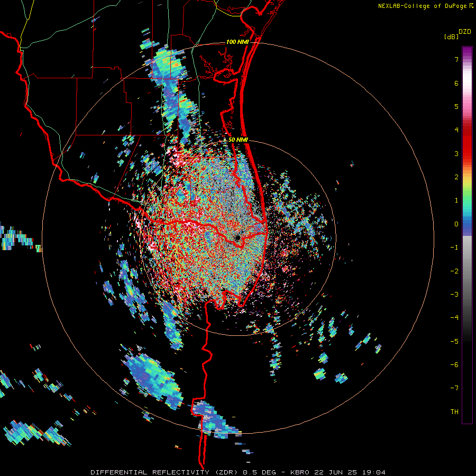Click the -3 value on the color scale

point(454,295)
